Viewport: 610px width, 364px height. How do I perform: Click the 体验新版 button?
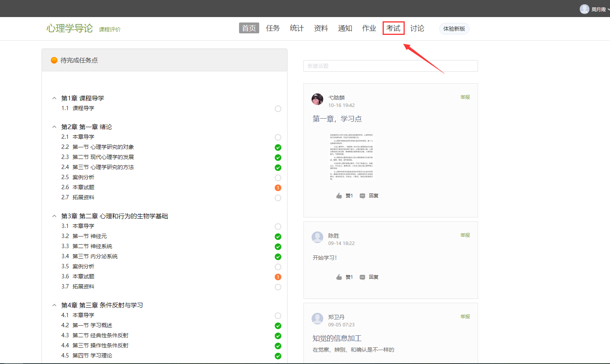[x=454, y=29]
